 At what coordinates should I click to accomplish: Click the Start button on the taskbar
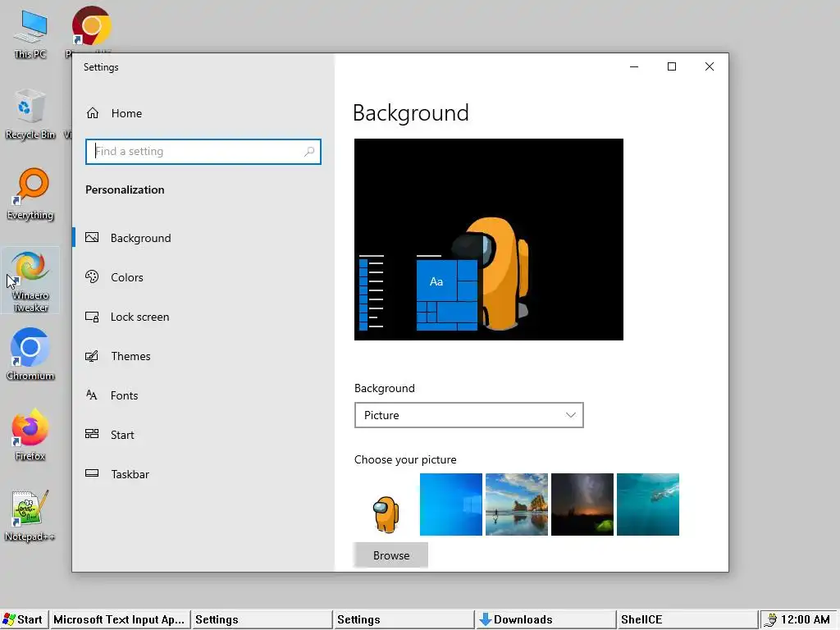(x=24, y=620)
